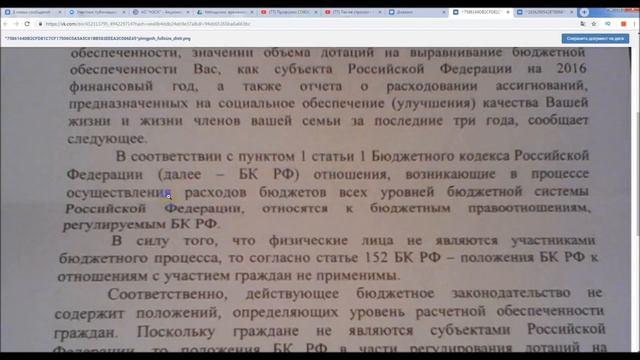Close the 'КС РОСС' tab
640x360 pixels.
pos(188,12)
